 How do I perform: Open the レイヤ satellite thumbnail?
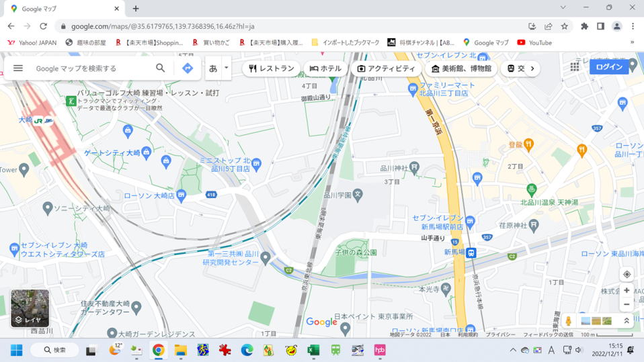pos(30,308)
